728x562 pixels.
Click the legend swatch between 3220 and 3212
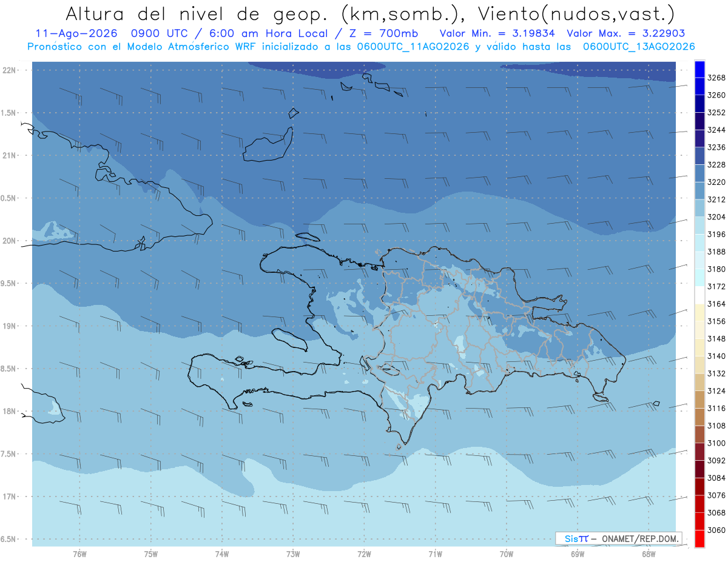pos(699,191)
